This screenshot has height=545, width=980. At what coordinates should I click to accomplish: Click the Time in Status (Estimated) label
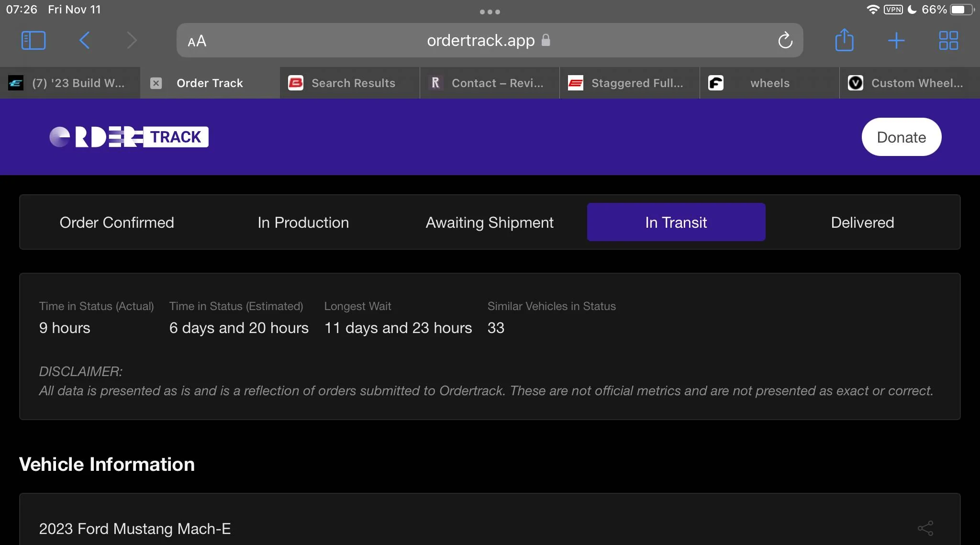(x=236, y=306)
